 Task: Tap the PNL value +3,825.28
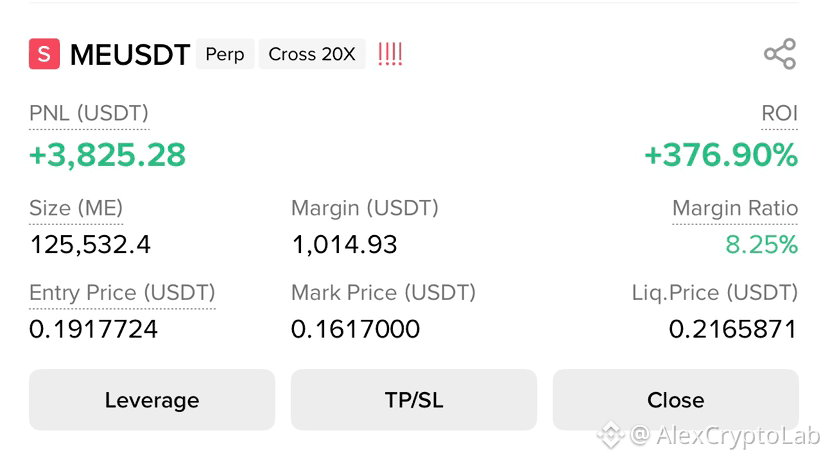(x=107, y=155)
